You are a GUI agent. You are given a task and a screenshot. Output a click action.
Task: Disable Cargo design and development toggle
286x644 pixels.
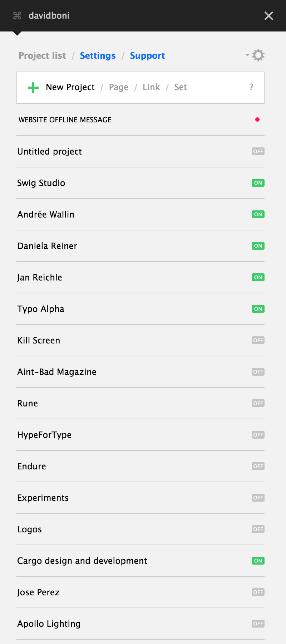[x=258, y=561]
